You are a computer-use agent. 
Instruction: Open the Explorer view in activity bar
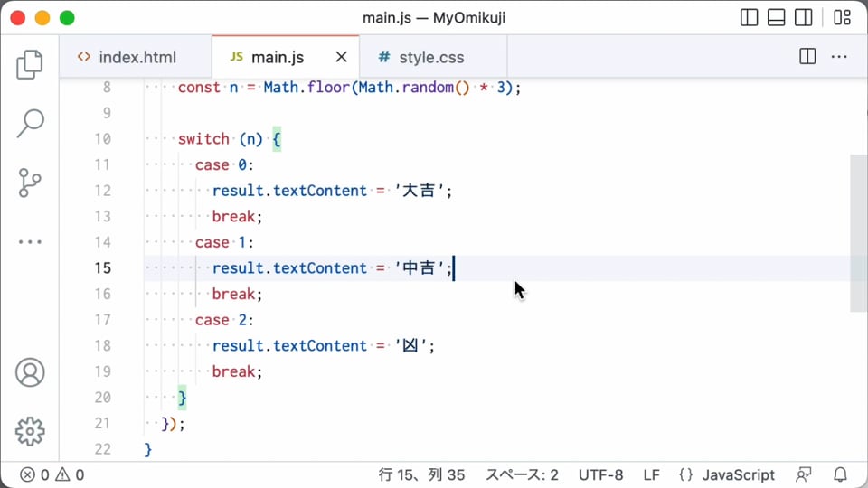tap(30, 64)
